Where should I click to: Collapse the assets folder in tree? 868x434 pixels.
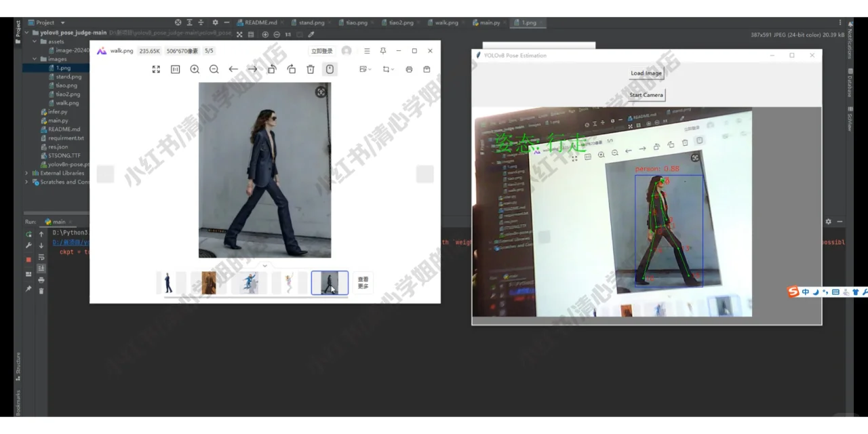click(35, 41)
